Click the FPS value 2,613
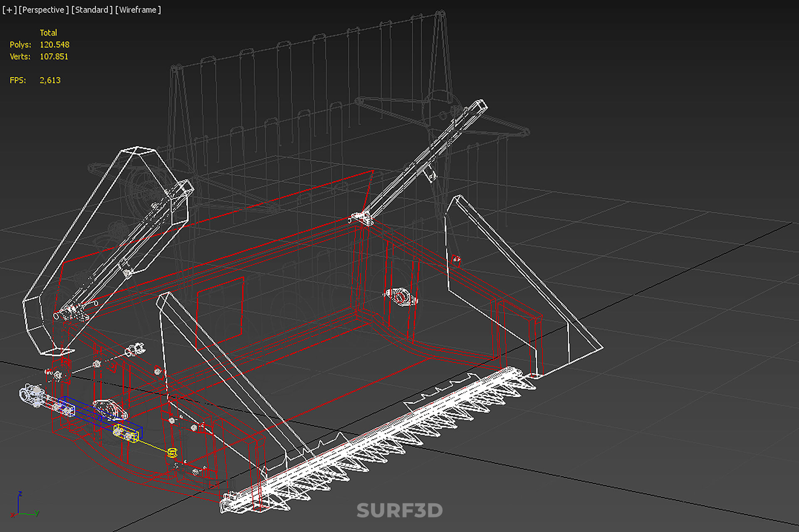This screenshot has height=532, width=799. (50, 80)
